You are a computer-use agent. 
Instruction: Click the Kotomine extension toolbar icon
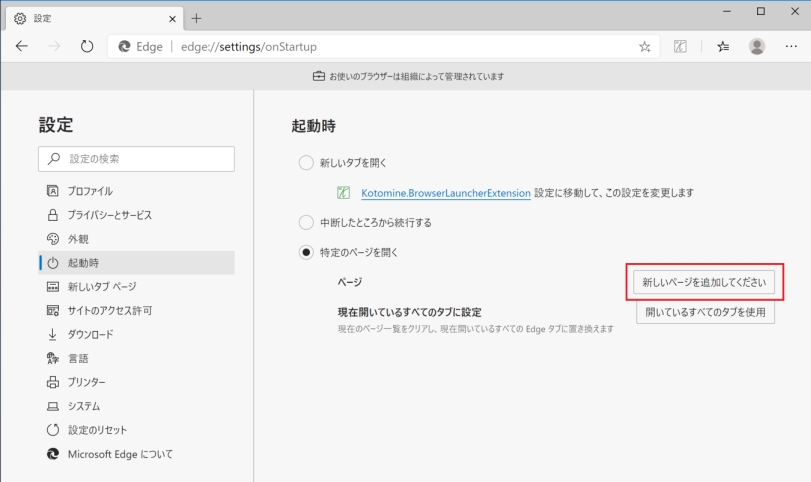(x=680, y=47)
